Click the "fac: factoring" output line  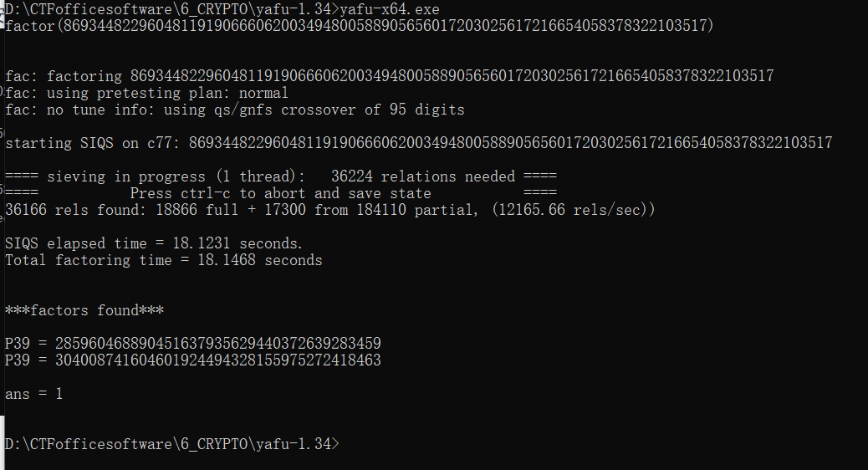click(389, 76)
